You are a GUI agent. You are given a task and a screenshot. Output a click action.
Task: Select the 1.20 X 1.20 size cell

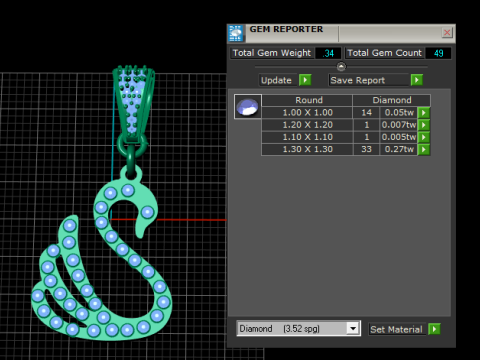click(x=307, y=125)
